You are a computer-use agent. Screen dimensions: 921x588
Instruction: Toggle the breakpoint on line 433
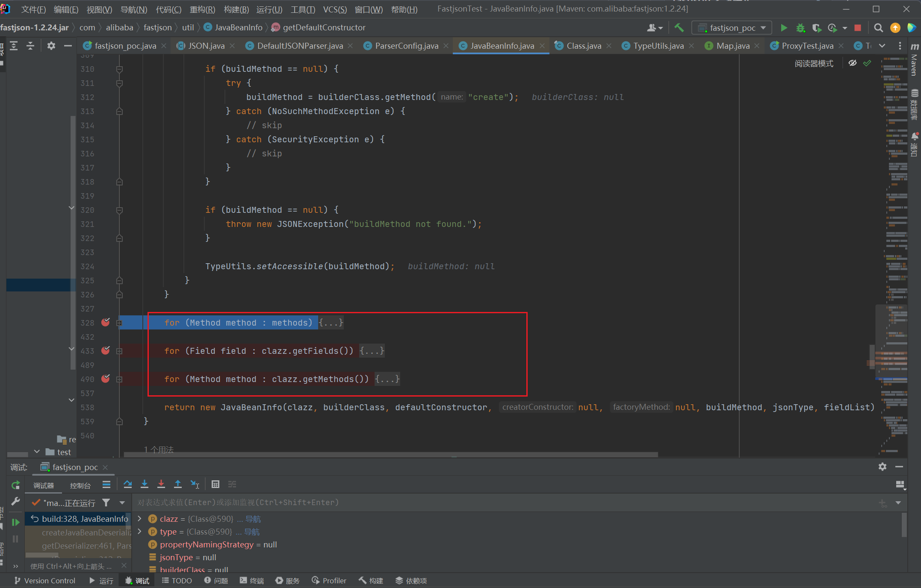[x=106, y=351]
